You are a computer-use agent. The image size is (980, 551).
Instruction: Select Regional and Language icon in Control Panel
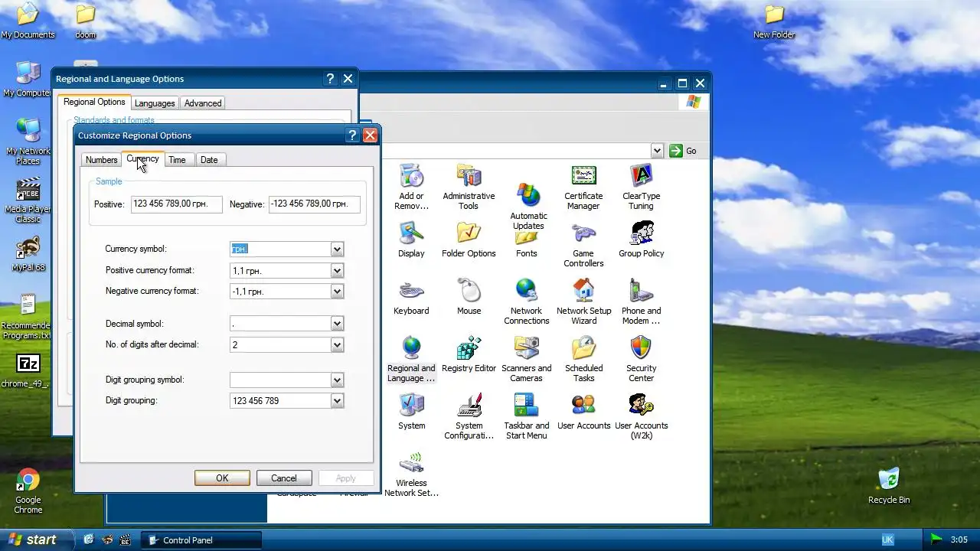coord(411,359)
